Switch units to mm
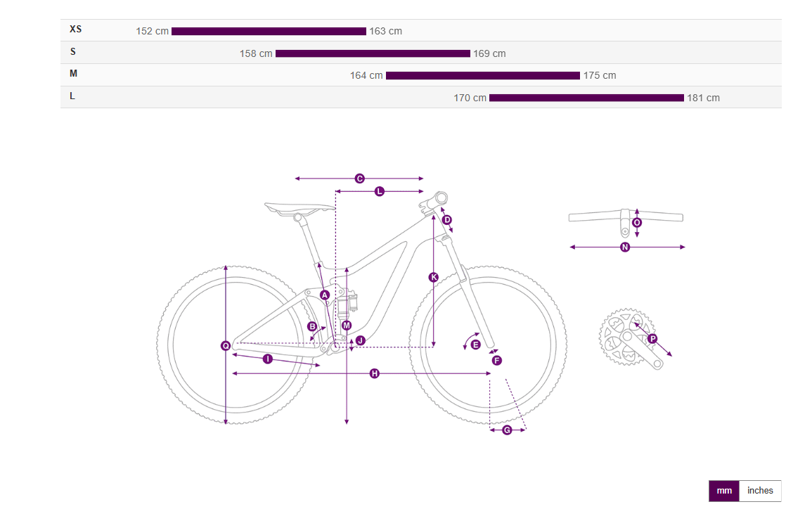The image size is (812, 528). tap(724, 491)
